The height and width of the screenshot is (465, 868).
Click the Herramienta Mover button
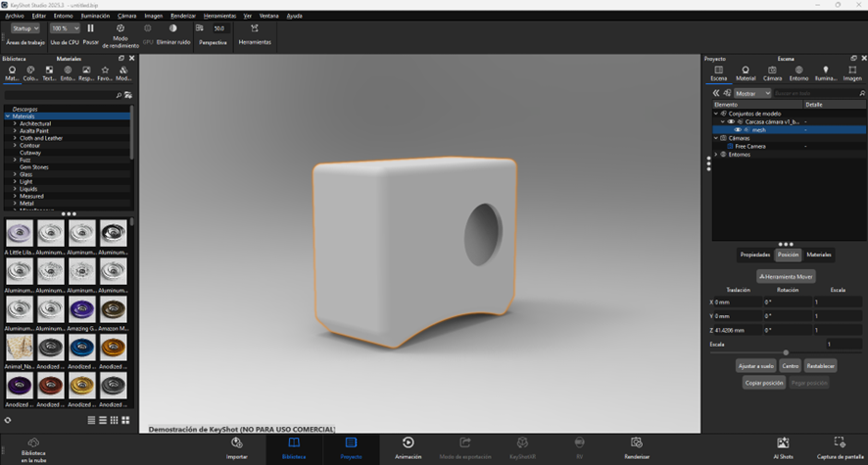pos(786,276)
